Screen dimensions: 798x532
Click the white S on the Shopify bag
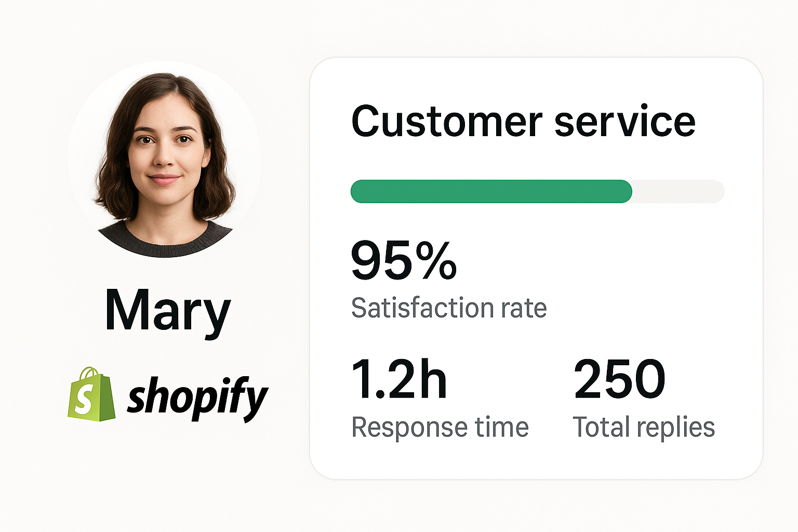[83, 400]
